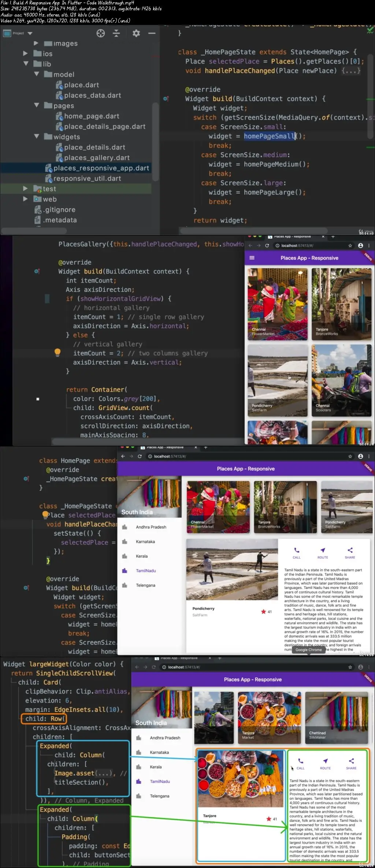Hide the Project panel with the minus icon
This screenshot has height=868, width=375.
pos(152,33)
